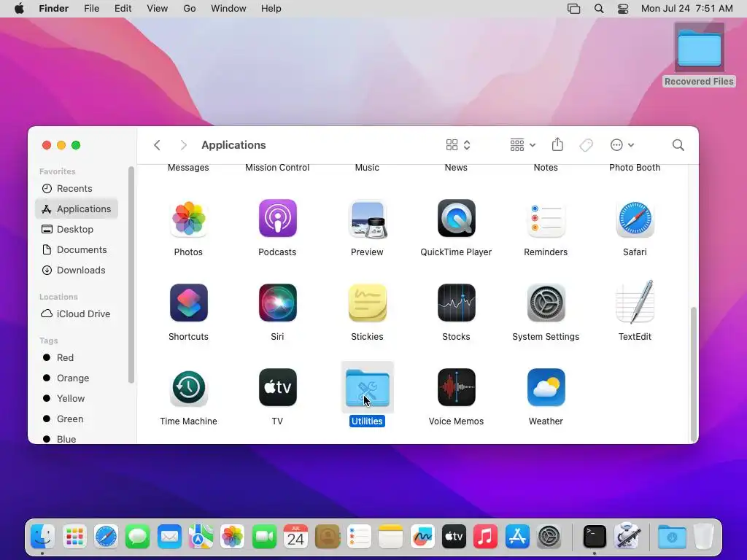Select the Utilities folder icon
747x560 pixels.
coord(367,388)
